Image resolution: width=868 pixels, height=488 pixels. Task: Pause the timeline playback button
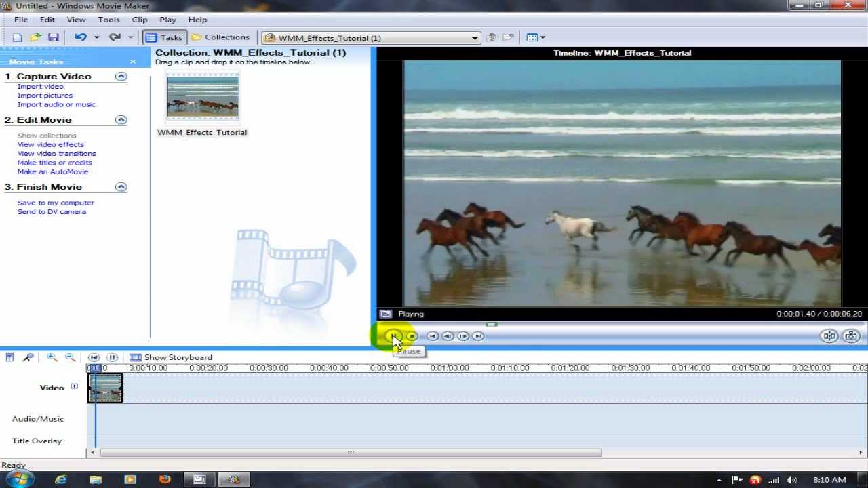pos(113,357)
